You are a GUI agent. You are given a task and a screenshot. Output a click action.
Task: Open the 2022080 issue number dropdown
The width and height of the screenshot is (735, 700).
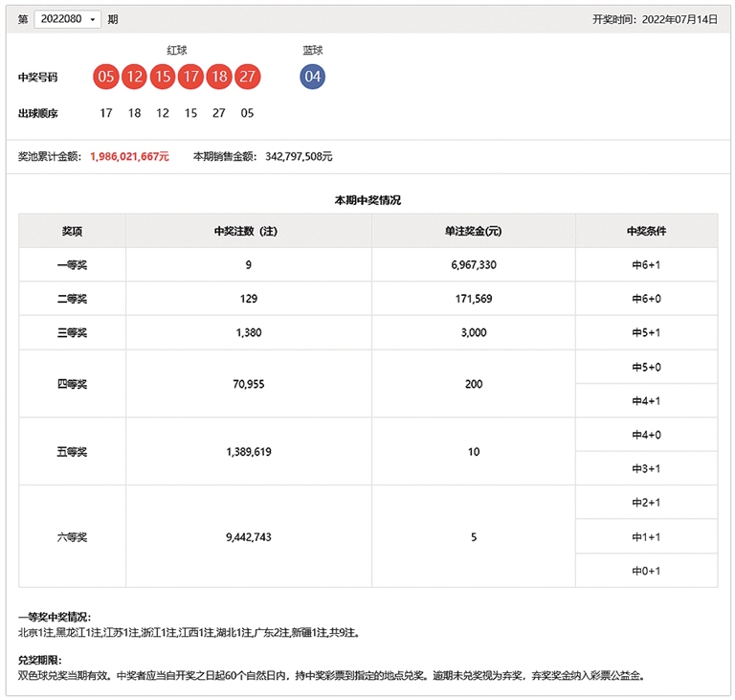point(67,19)
